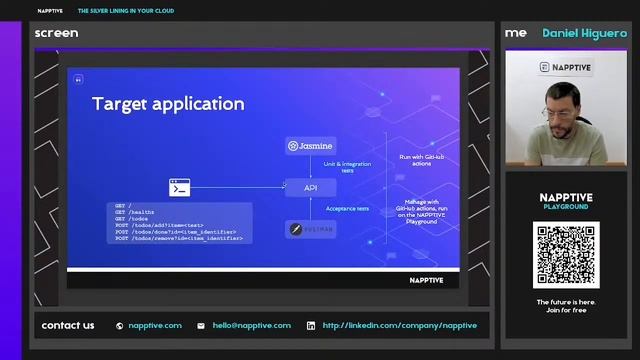Click the Napptive logo above the presenter
This screenshot has height=360, width=640.
(566, 67)
